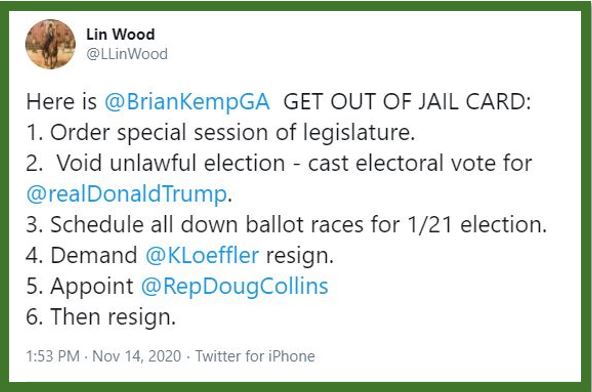Screen dimensions: 592x392
Task: Click the Nov 14, 2020 date
Action: coord(137,356)
